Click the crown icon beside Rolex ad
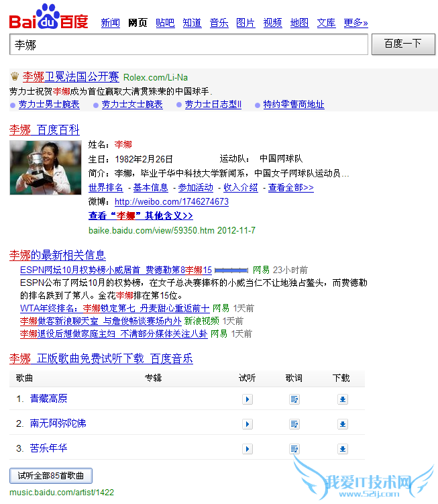Viewport: 438px width, 504px height. point(15,77)
